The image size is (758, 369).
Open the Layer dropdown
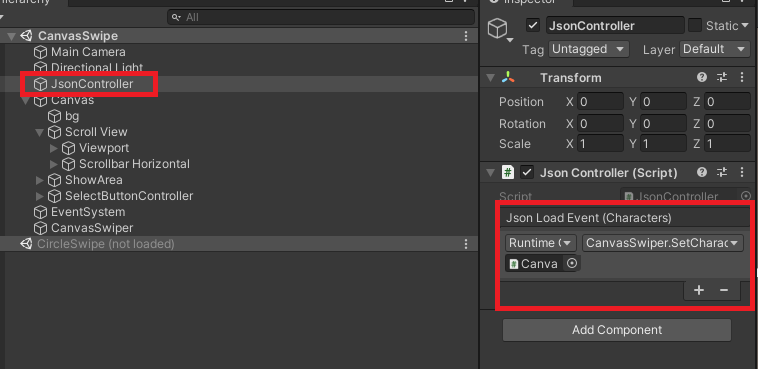click(714, 49)
